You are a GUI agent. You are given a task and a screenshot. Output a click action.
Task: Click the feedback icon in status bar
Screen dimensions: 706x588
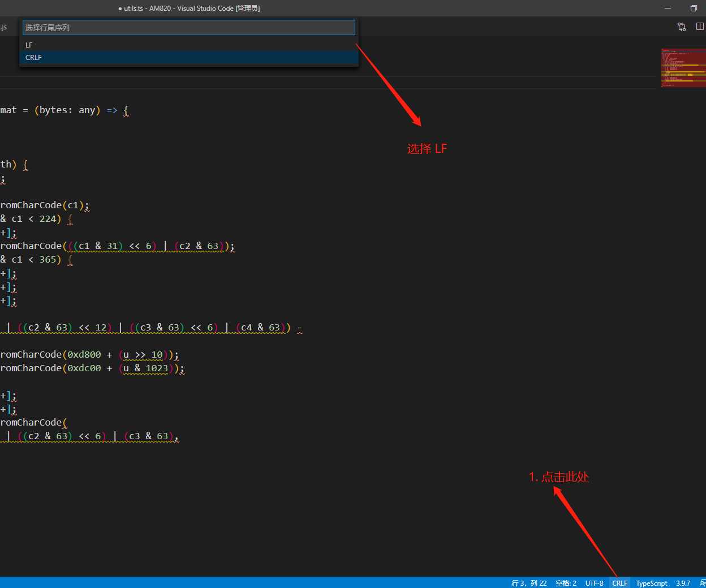(x=702, y=583)
